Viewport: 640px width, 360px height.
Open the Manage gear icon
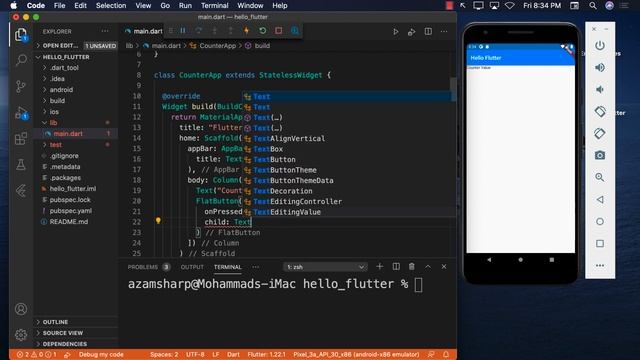21,335
